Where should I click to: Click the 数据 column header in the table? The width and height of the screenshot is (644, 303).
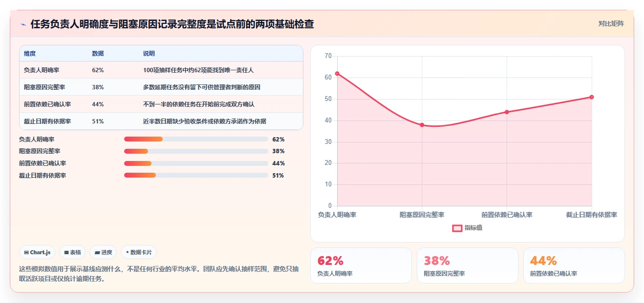coord(98,54)
